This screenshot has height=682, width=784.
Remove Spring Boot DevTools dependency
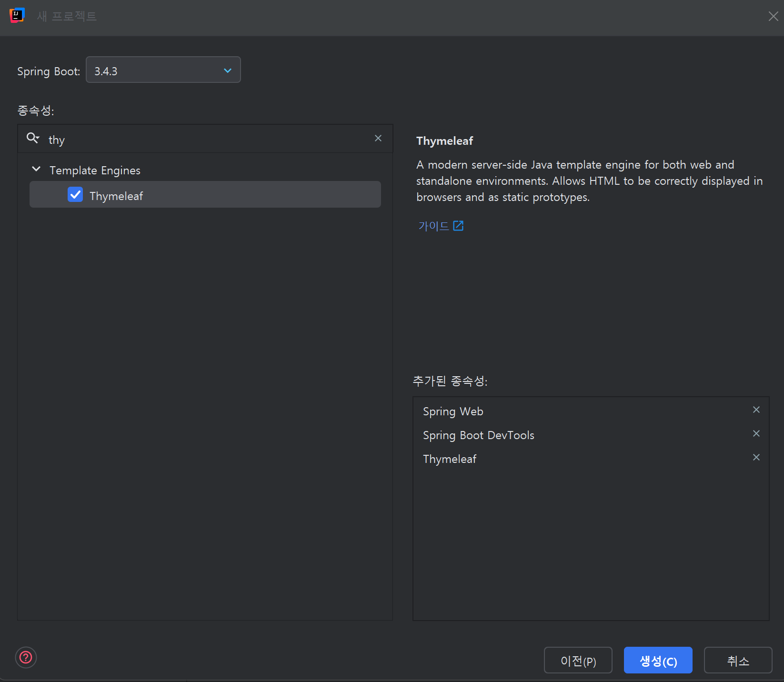click(x=756, y=433)
